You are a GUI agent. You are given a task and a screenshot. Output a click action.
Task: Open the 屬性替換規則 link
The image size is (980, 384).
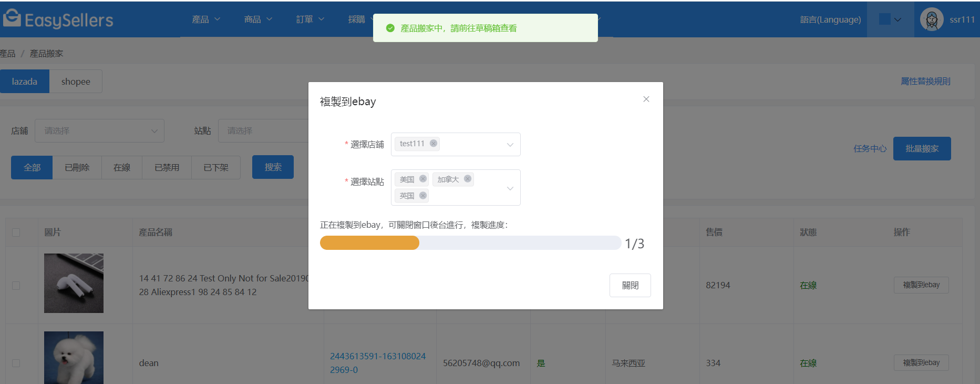tap(925, 81)
